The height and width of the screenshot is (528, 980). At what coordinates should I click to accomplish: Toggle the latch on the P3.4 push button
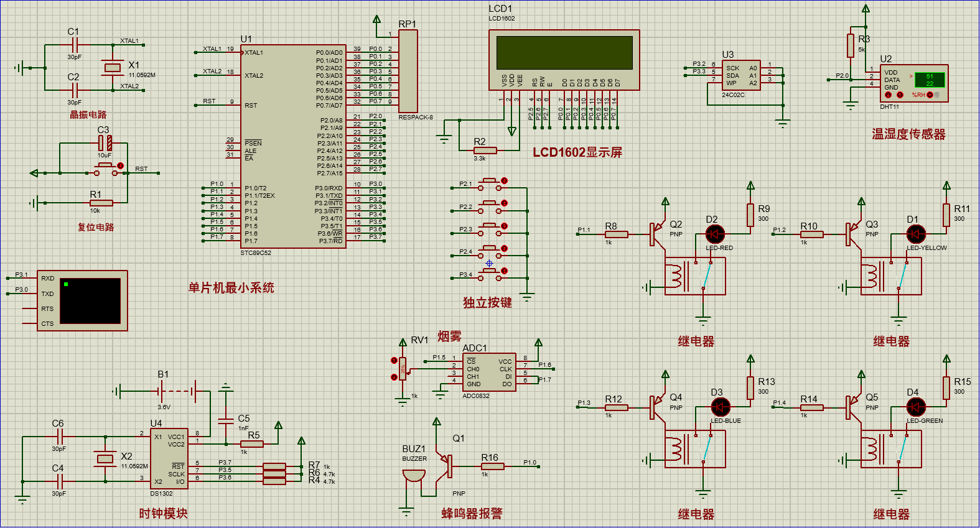(x=504, y=271)
